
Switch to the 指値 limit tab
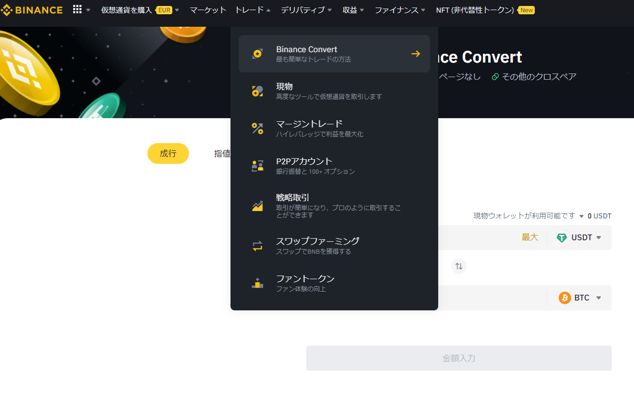[222, 154]
